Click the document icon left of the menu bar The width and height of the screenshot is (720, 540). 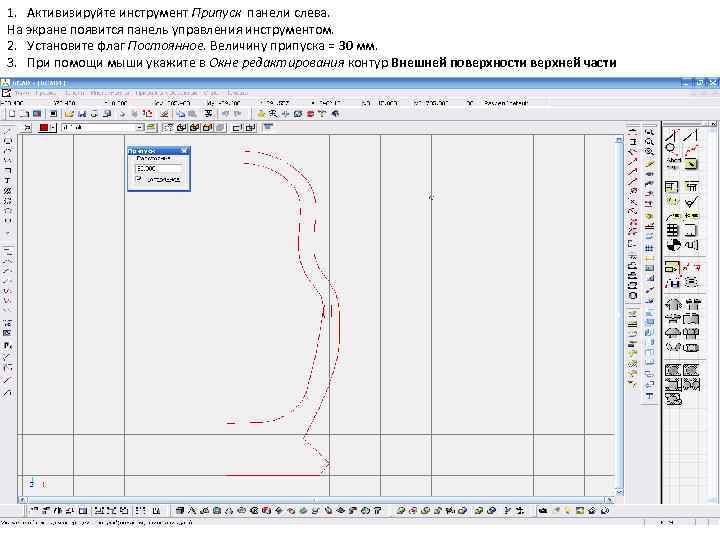(6, 93)
